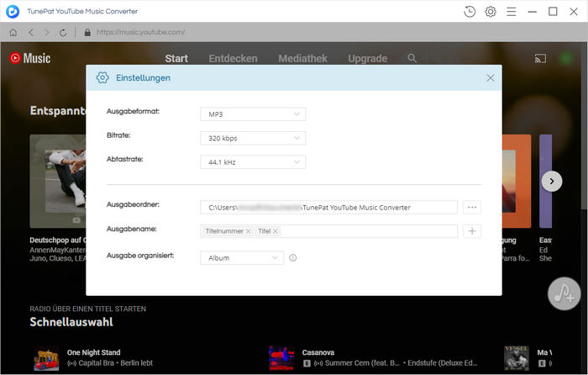Image resolution: width=588 pixels, height=375 pixels.
Task: Browse output folder with three-dots button
Action: pos(472,207)
